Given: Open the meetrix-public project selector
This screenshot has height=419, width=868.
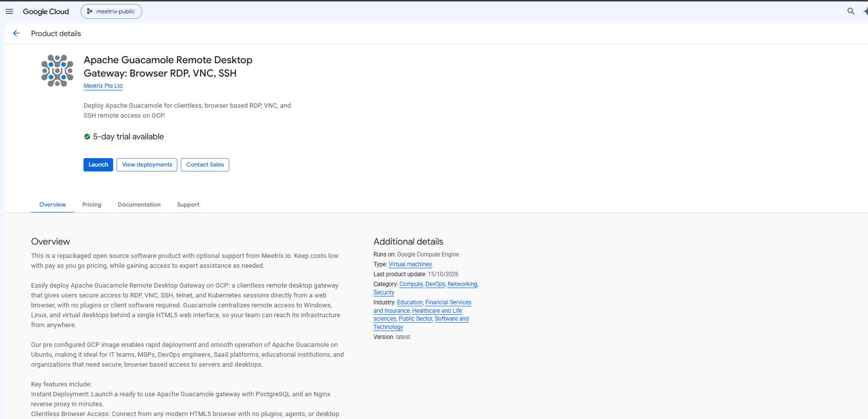Looking at the screenshot, I should point(111,11).
